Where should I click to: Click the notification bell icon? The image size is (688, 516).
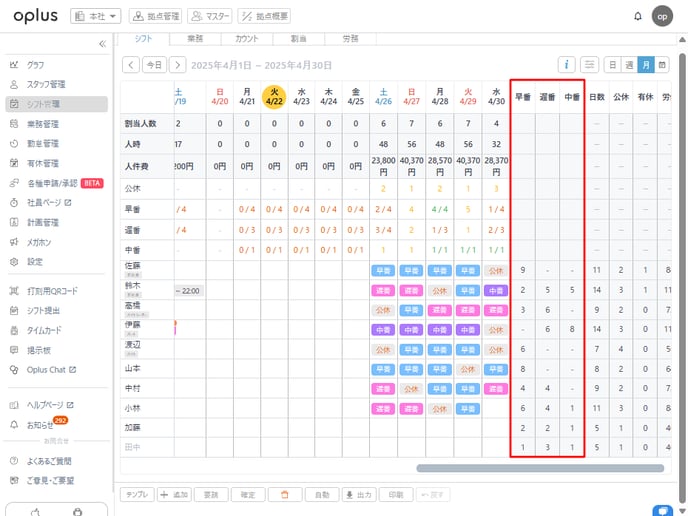click(638, 16)
